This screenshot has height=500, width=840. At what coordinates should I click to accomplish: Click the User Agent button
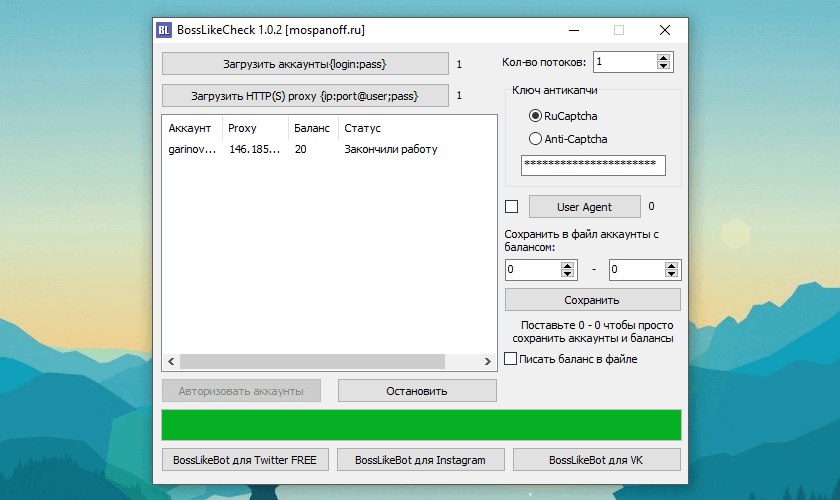pos(584,207)
